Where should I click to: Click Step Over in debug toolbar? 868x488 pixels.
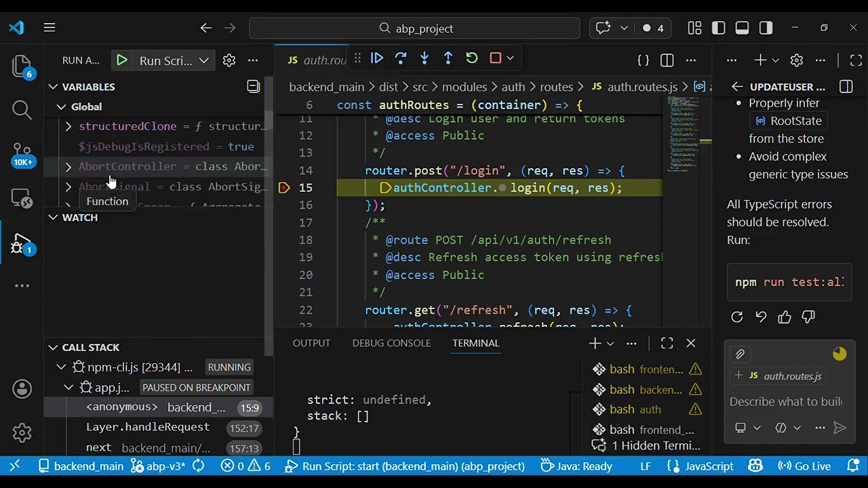point(400,58)
